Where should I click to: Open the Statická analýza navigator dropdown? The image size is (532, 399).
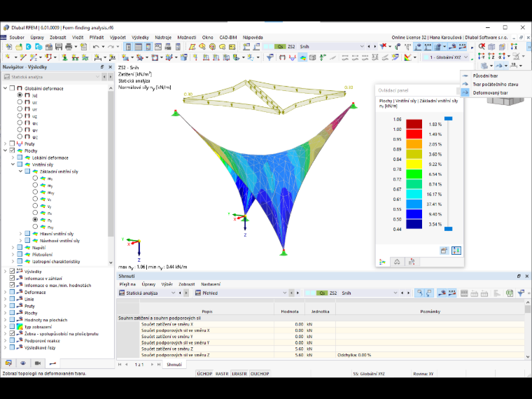pos(97,77)
